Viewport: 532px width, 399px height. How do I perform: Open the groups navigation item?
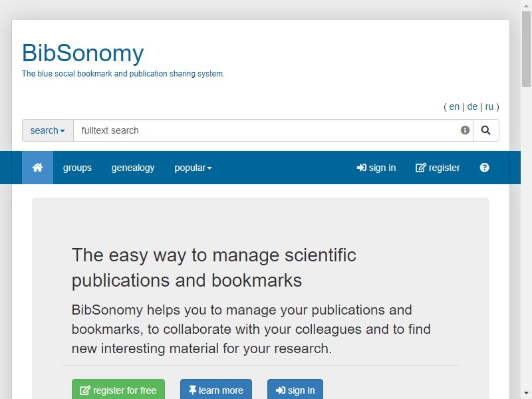click(77, 168)
